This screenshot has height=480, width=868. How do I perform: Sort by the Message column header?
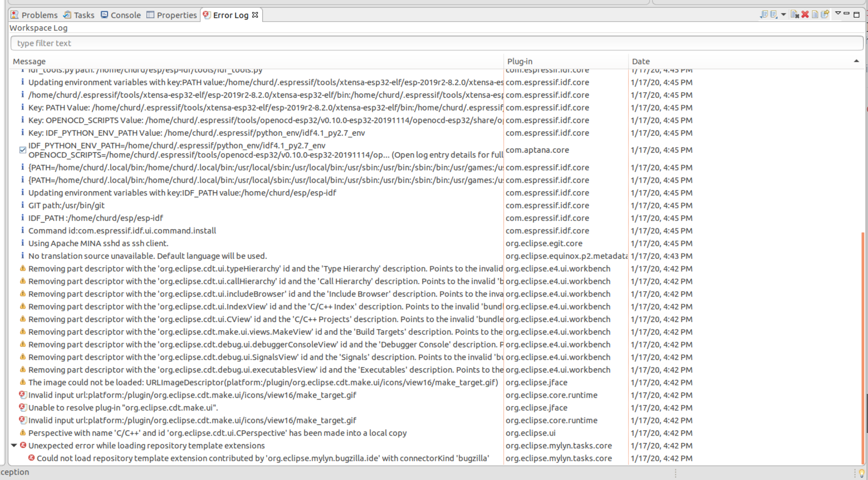pos(256,61)
